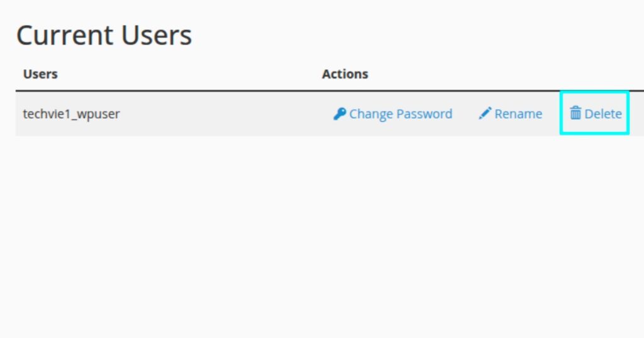Click the Rename text label

click(x=518, y=114)
